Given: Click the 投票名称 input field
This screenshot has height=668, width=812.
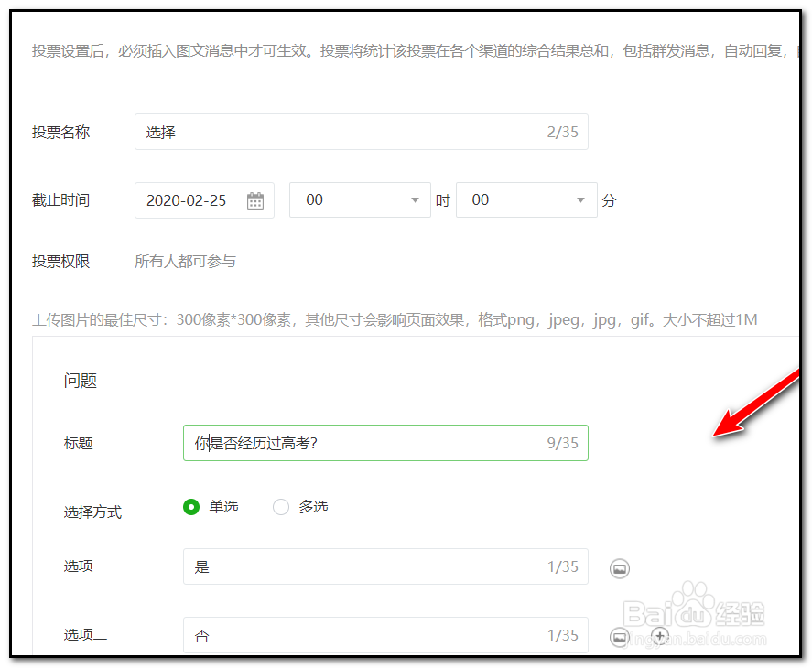Looking at the screenshot, I should tap(362, 132).
